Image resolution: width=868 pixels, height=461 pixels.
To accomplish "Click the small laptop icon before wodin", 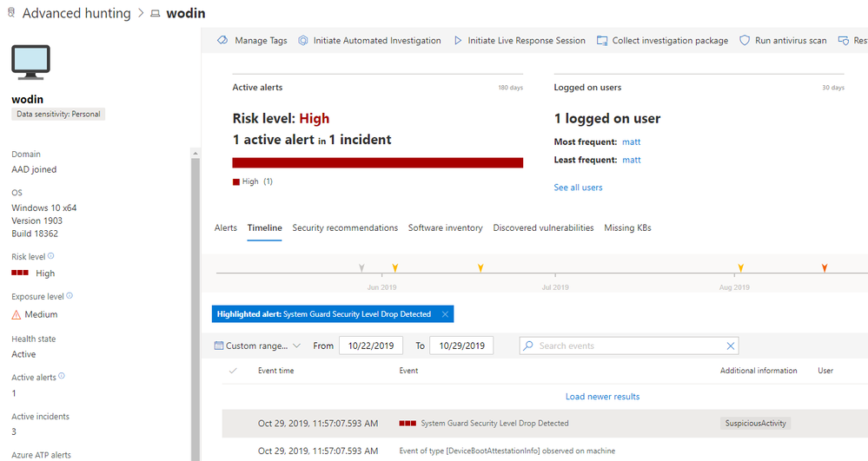I will (x=156, y=13).
